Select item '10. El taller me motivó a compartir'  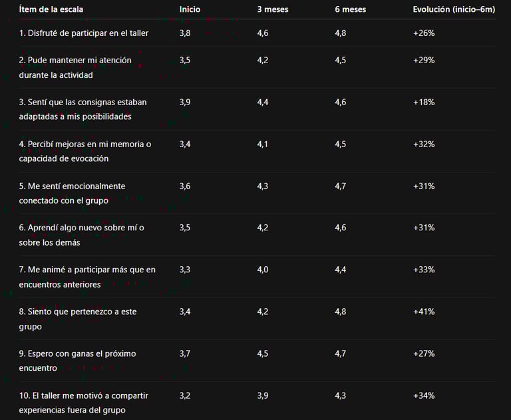(x=83, y=403)
